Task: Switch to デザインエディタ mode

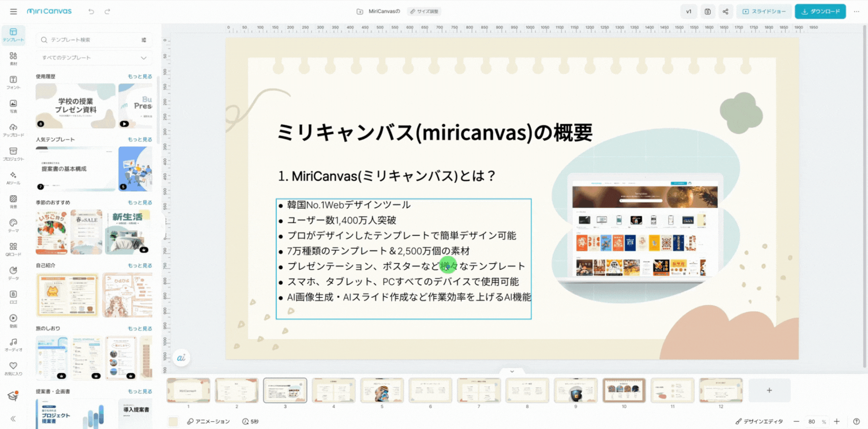Action: (759, 421)
